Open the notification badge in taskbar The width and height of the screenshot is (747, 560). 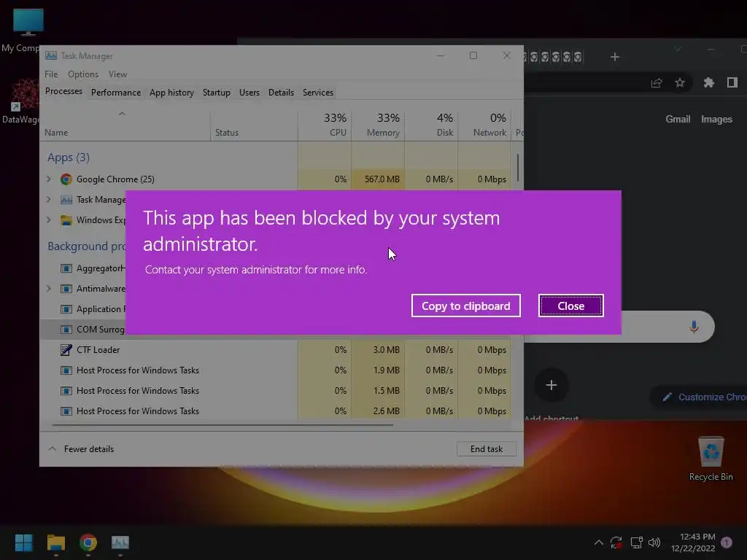727,542
